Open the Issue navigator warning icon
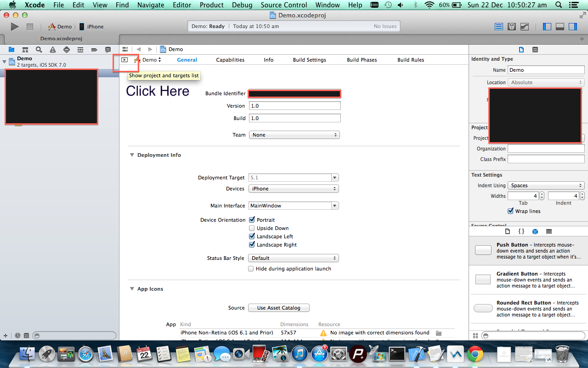This screenshot has height=368, width=588. [x=53, y=50]
